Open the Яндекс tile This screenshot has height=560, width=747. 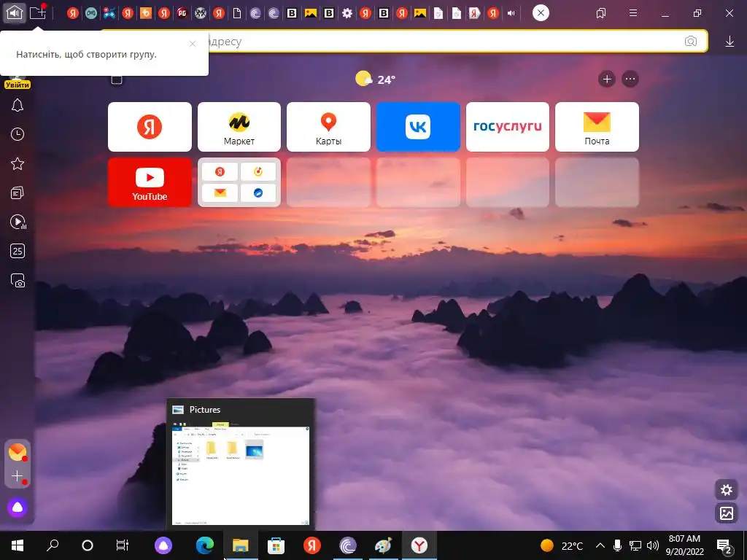150,127
